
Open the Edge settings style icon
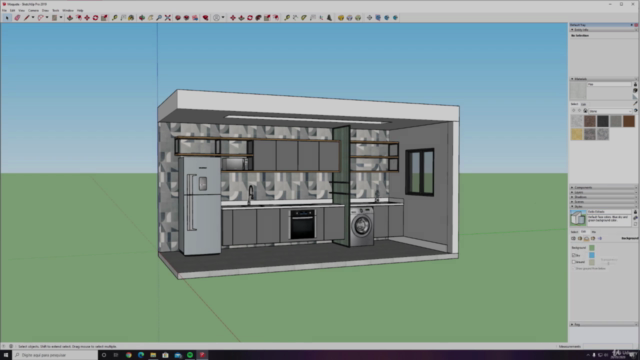pos(573,238)
